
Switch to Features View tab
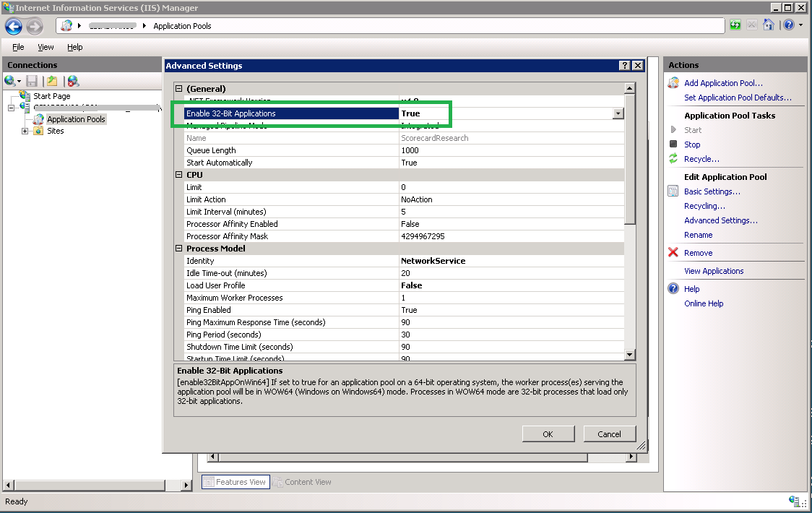(236, 482)
